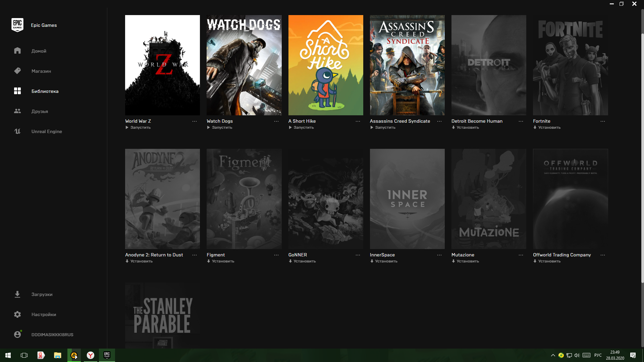The width and height of the screenshot is (644, 362).
Task: Click the A Short Hike cover art
Action: (326, 65)
